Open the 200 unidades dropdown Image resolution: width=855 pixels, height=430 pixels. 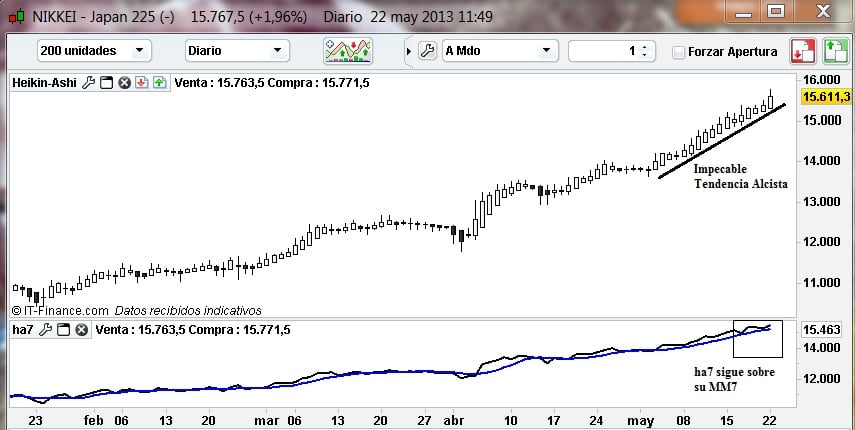click(x=94, y=51)
